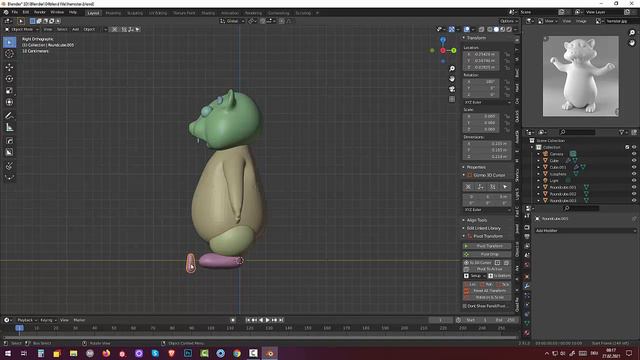This screenshot has width=640, height=360.
Task: Select the Annotate tool
Action: click(x=9, y=116)
